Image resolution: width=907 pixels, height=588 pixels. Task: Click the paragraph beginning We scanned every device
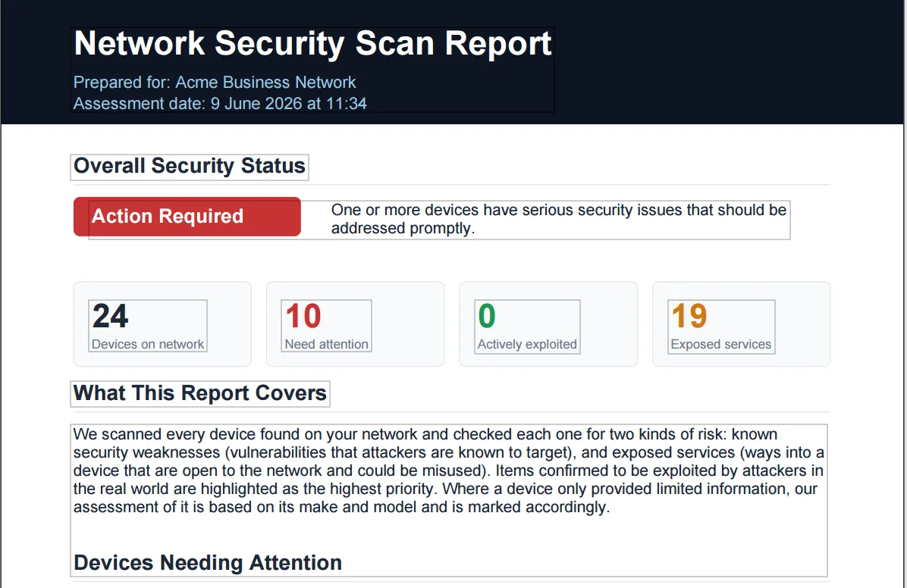pos(449,471)
